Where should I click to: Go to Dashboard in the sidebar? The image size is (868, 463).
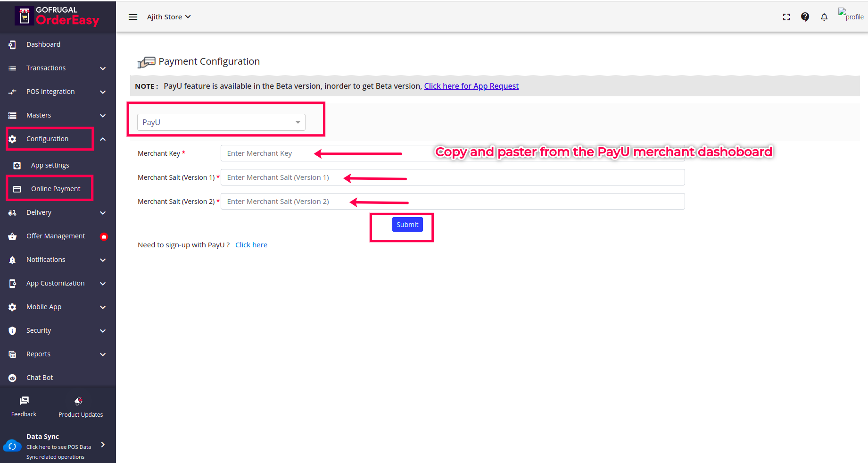click(x=43, y=44)
